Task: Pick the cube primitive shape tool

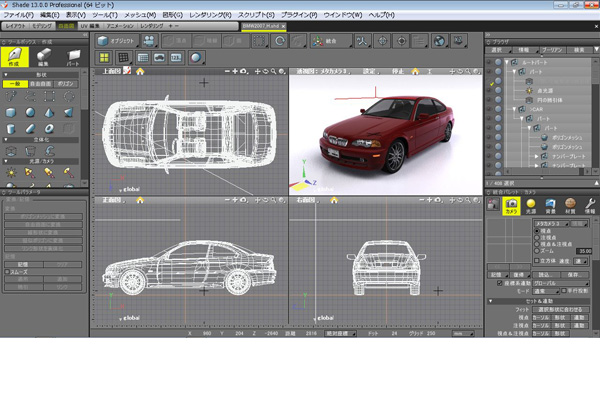Action: click(x=11, y=113)
